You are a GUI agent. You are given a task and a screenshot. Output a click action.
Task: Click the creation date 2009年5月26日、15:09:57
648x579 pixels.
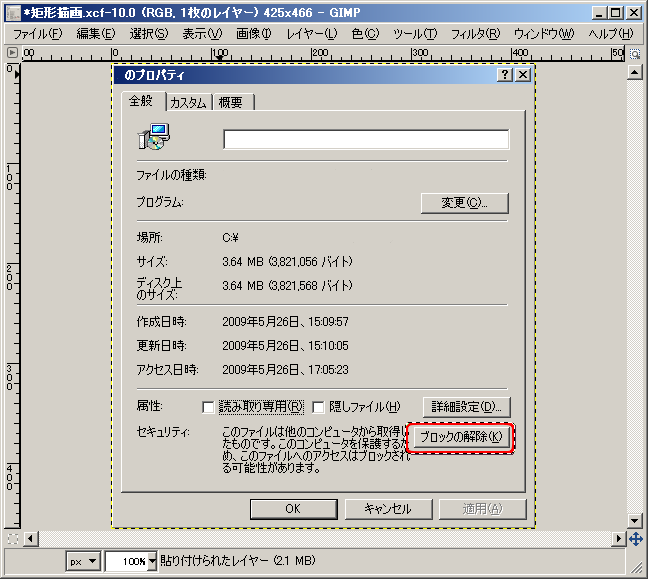[286, 322]
